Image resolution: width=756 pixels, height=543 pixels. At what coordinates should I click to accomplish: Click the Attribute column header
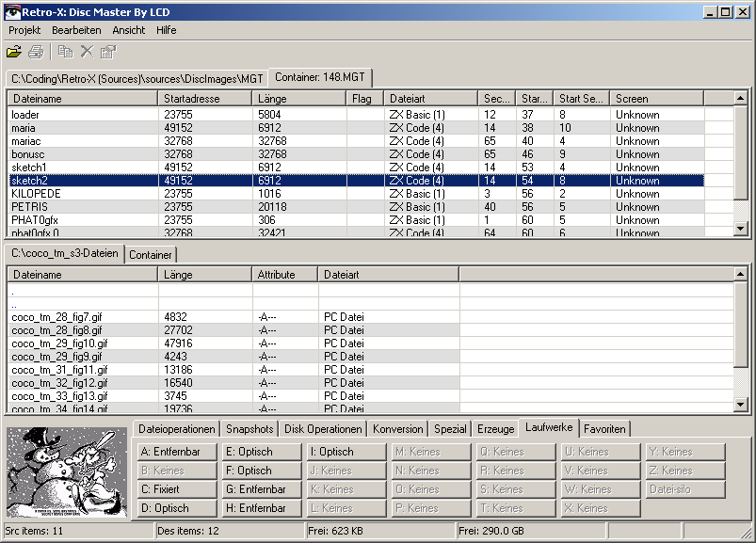(285, 275)
